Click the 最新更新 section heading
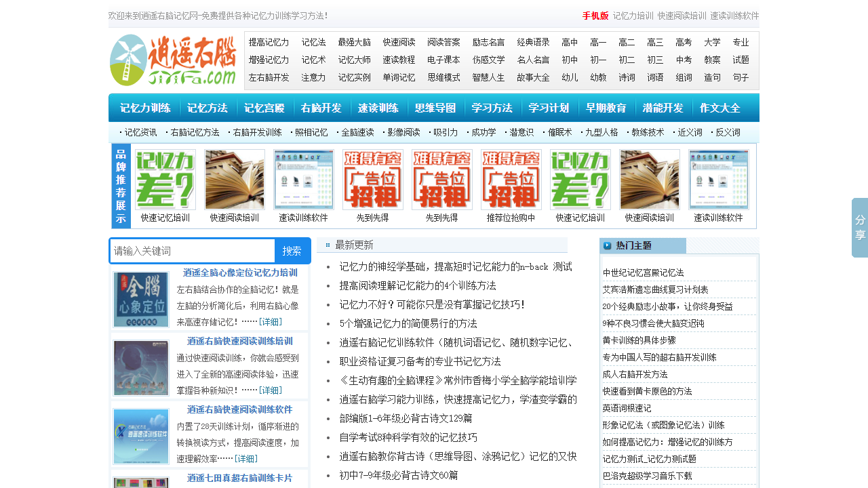Image resolution: width=868 pixels, height=488 pixels. (x=354, y=245)
